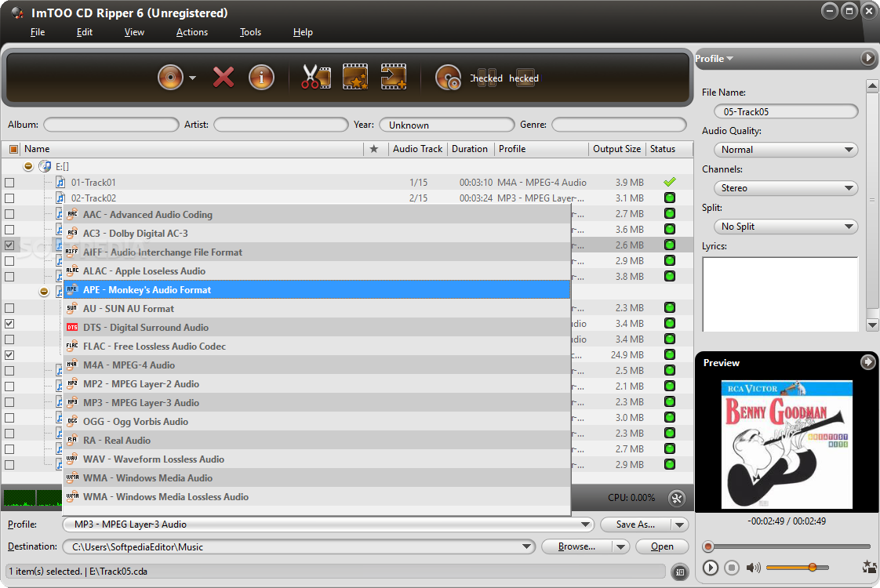Viewport: 880px width, 588px height.
Task: Play the preview track
Action: click(710, 568)
